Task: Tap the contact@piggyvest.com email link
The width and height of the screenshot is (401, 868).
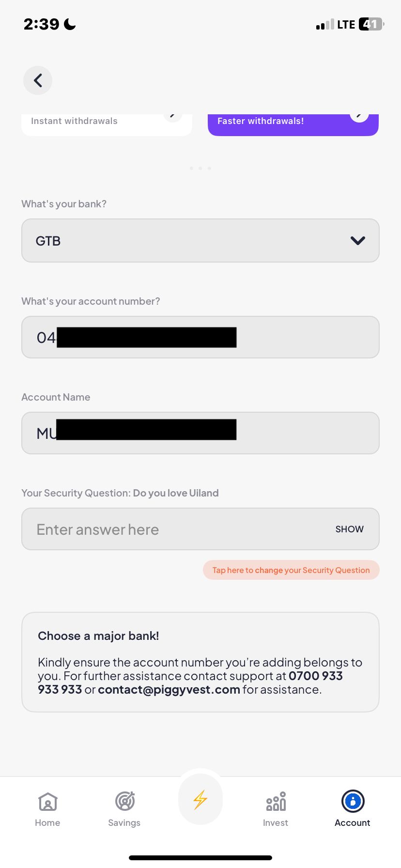Action: [x=169, y=690]
